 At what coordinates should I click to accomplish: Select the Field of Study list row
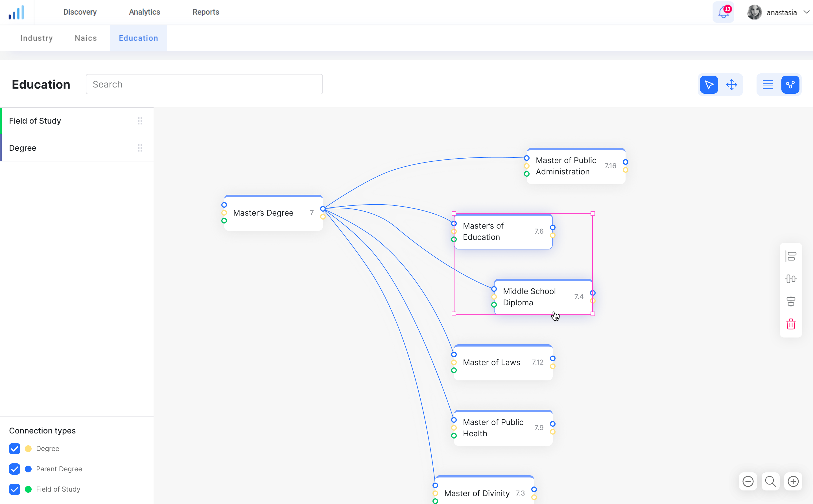pos(77,121)
